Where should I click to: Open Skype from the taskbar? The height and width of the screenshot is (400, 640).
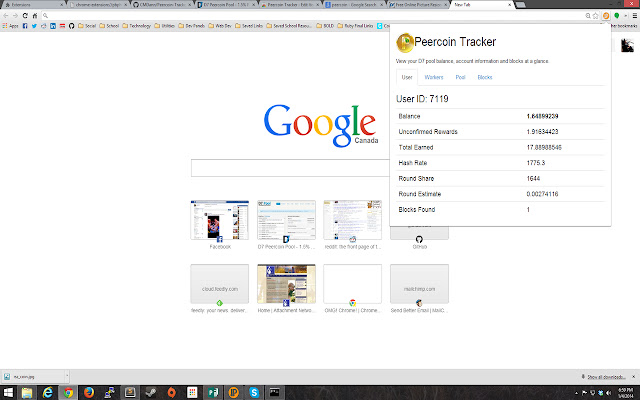tap(254, 393)
